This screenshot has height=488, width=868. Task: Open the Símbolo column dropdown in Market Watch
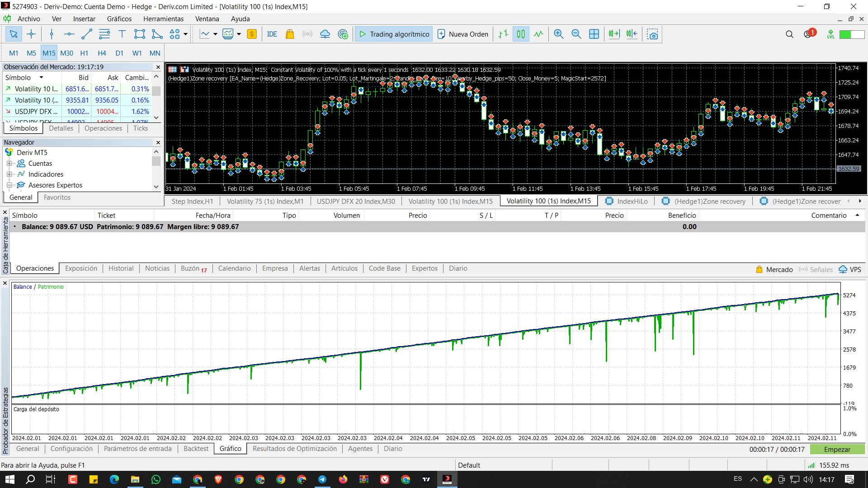pos(41,78)
